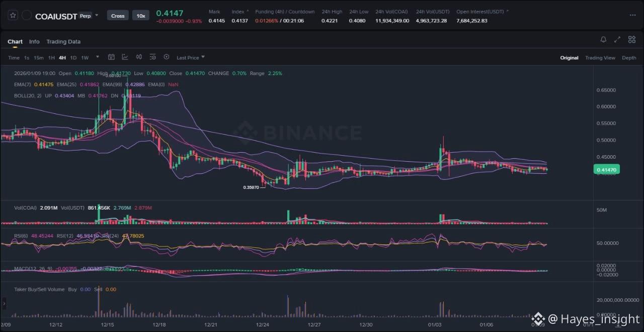Switch to Trading View chart
Viewport: 644px width, 332px height.
(x=600, y=58)
